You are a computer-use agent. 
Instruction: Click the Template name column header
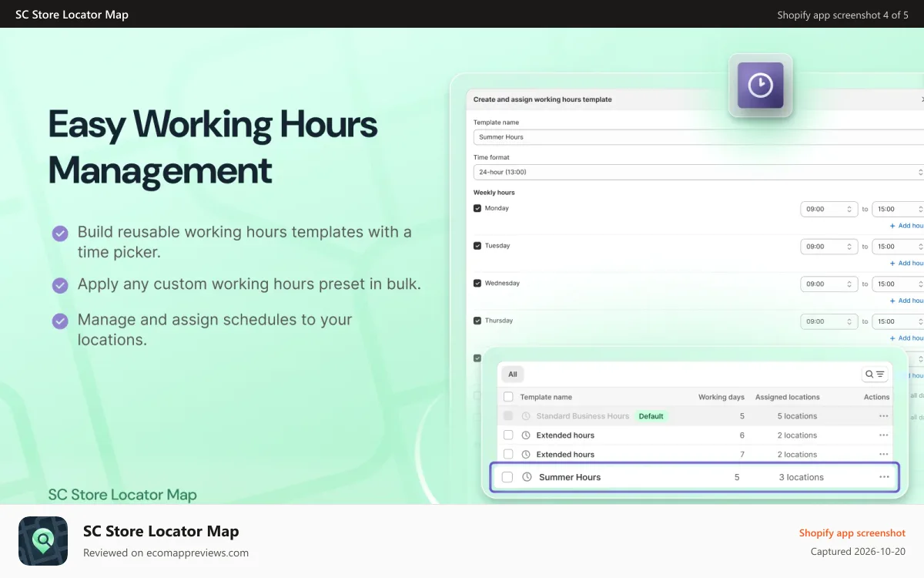click(546, 397)
